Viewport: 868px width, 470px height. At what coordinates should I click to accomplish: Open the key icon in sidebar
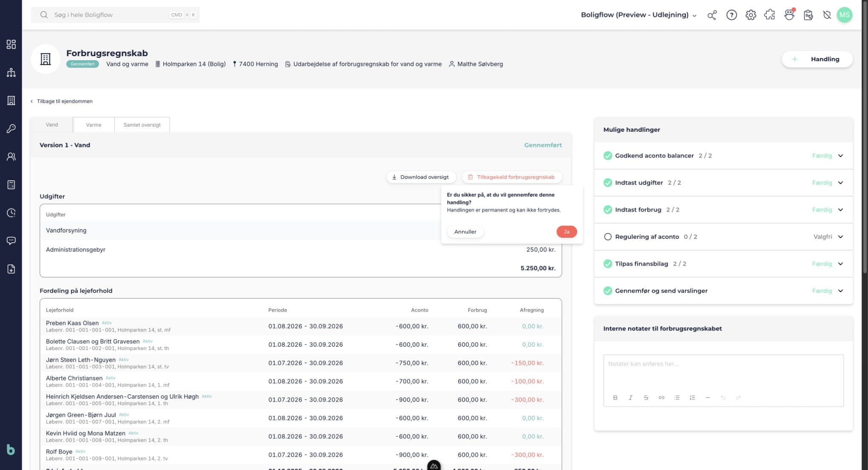pyautogui.click(x=11, y=128)
